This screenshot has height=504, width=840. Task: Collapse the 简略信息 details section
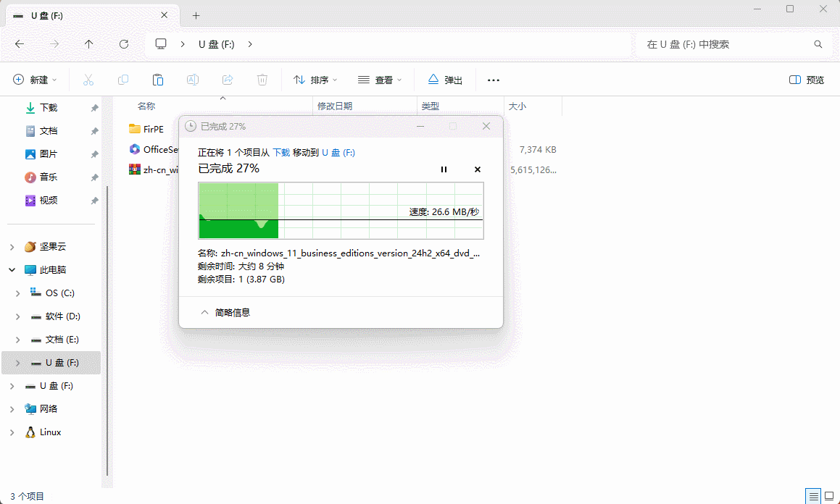pos(225,312)
